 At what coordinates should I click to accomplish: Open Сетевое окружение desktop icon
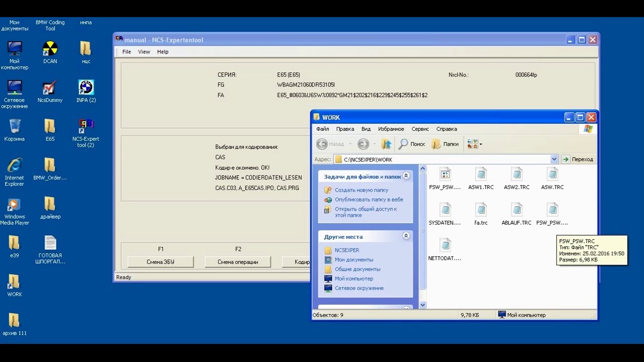click(15, 95)
